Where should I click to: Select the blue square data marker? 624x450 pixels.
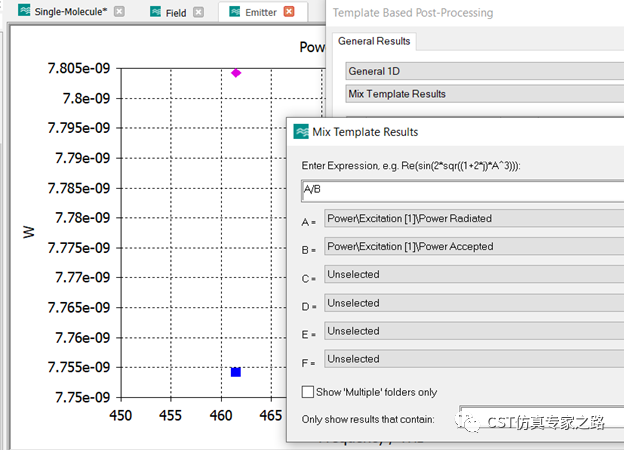pos(236,372)
